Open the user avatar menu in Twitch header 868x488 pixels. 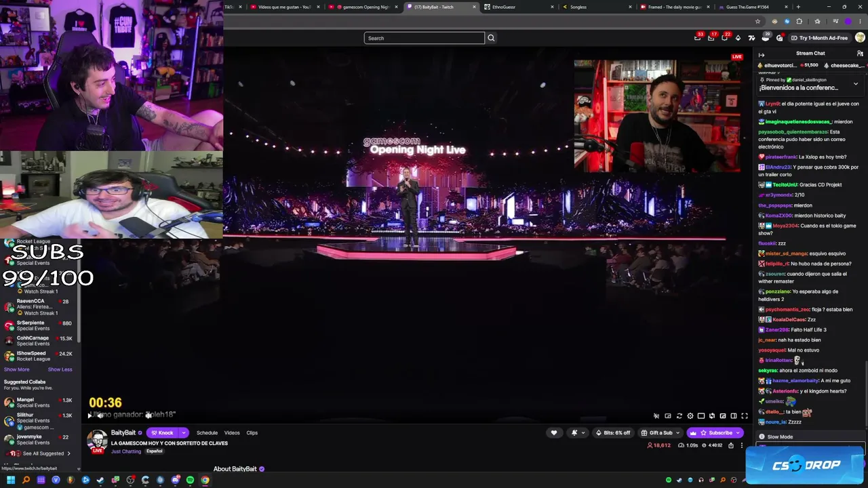(860, 38)
